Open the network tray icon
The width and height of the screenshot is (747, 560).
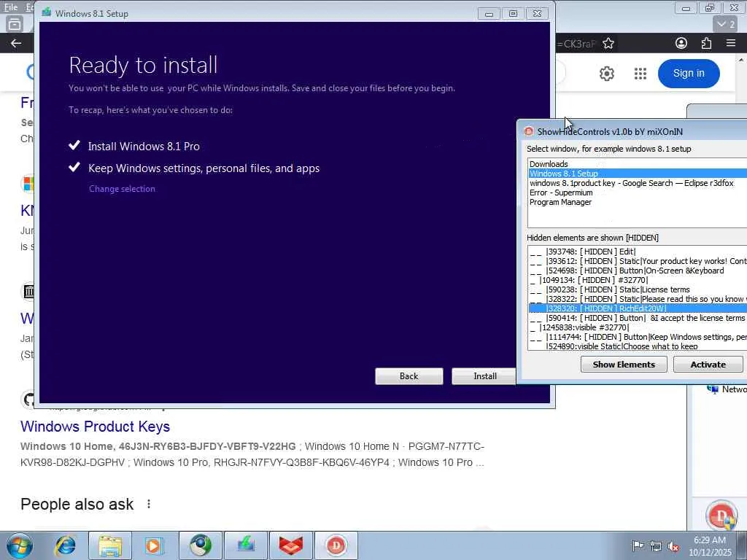click(656, 546)
